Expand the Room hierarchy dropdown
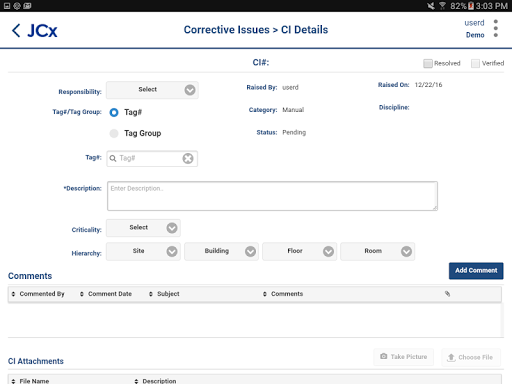 (x=377, y=251)
